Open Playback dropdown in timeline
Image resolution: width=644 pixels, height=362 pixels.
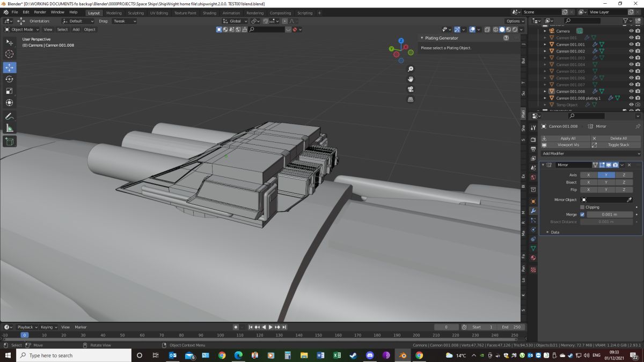click(x=27, y=327)
